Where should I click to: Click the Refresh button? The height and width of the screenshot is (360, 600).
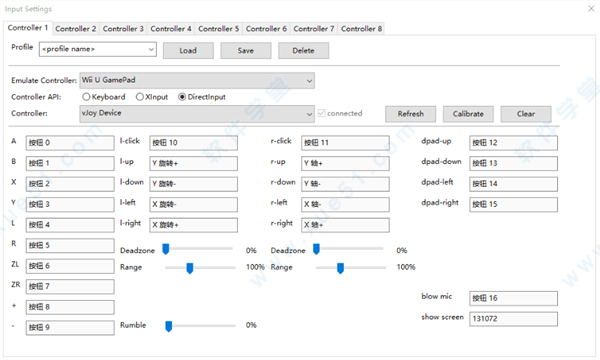pos(410,114)
